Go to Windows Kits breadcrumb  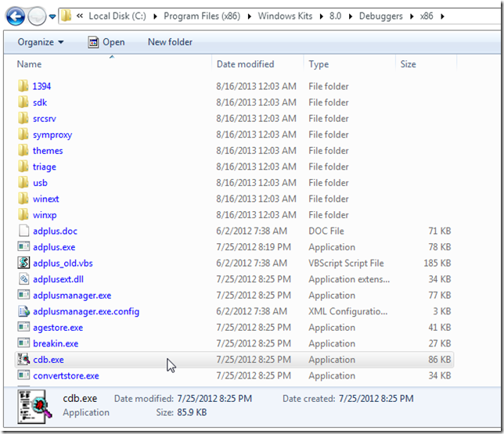click(x=285, y=16)
